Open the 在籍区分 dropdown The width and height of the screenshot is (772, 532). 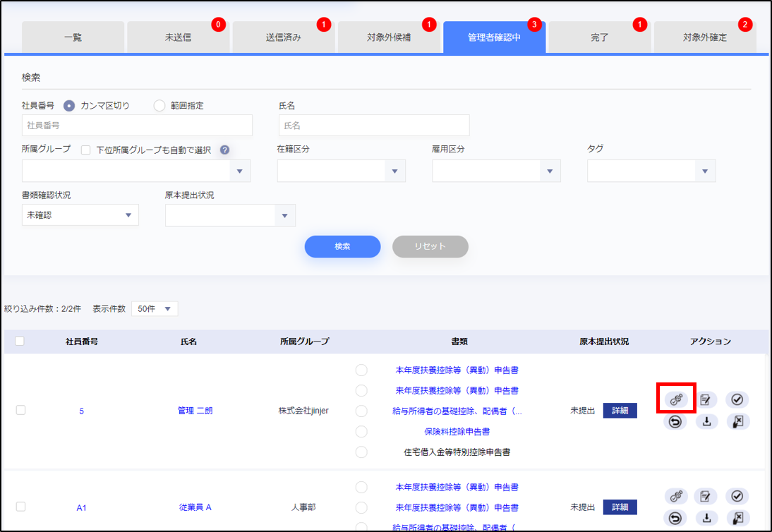pos(342,171)
